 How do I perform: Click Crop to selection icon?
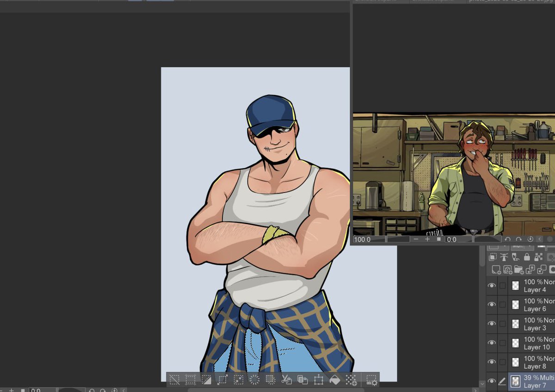tap(190, 380)
